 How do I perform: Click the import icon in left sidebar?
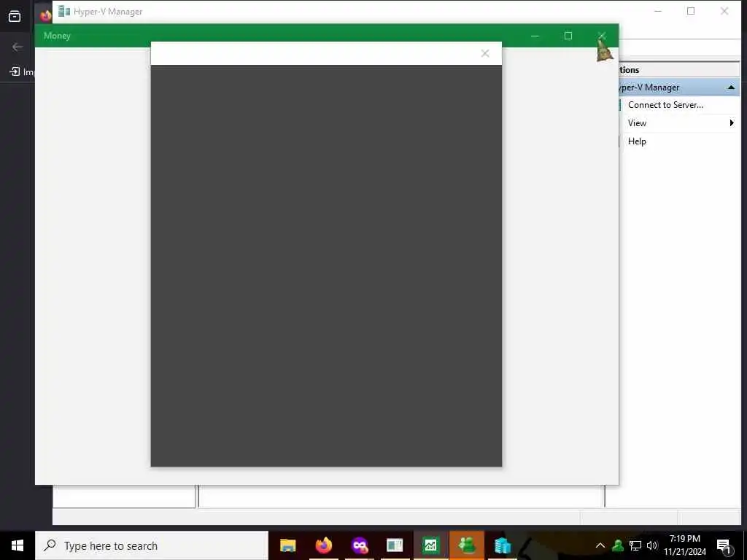(15, 71)
